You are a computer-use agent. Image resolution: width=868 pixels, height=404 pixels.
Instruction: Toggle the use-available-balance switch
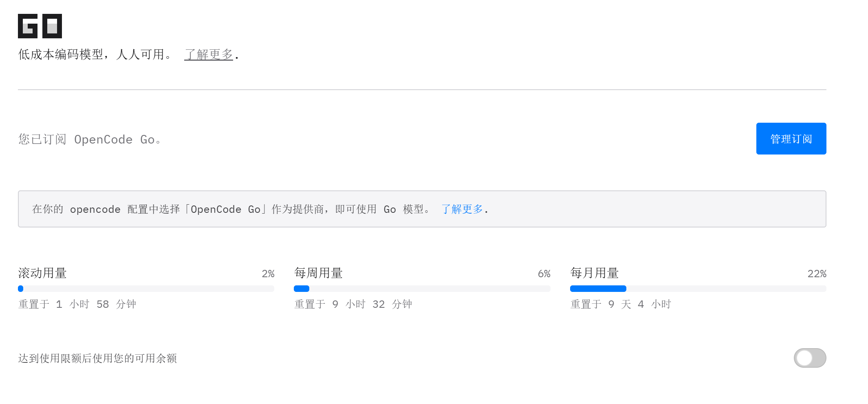(x=810, y=358)
